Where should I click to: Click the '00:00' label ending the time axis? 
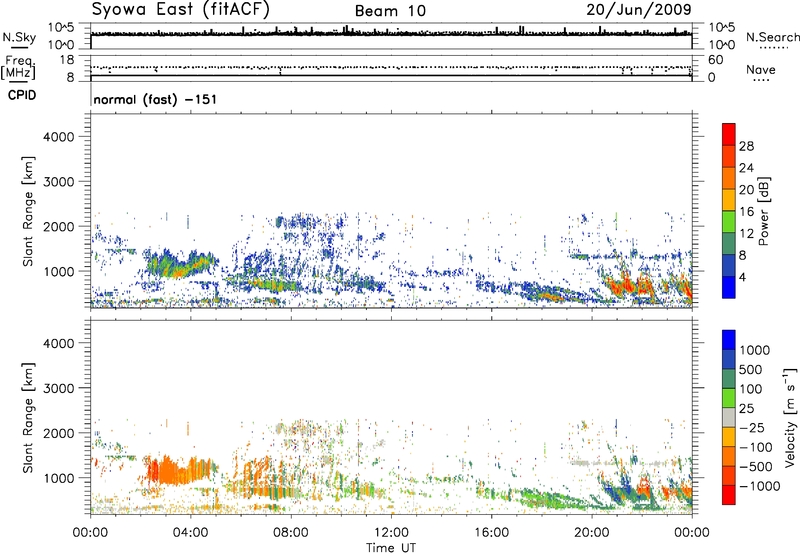click(692, 533)
